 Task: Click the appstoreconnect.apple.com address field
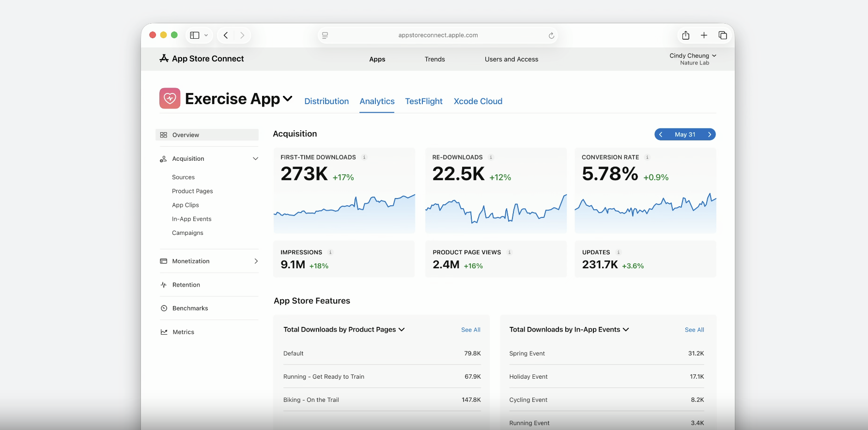click(x=438, y=35)
